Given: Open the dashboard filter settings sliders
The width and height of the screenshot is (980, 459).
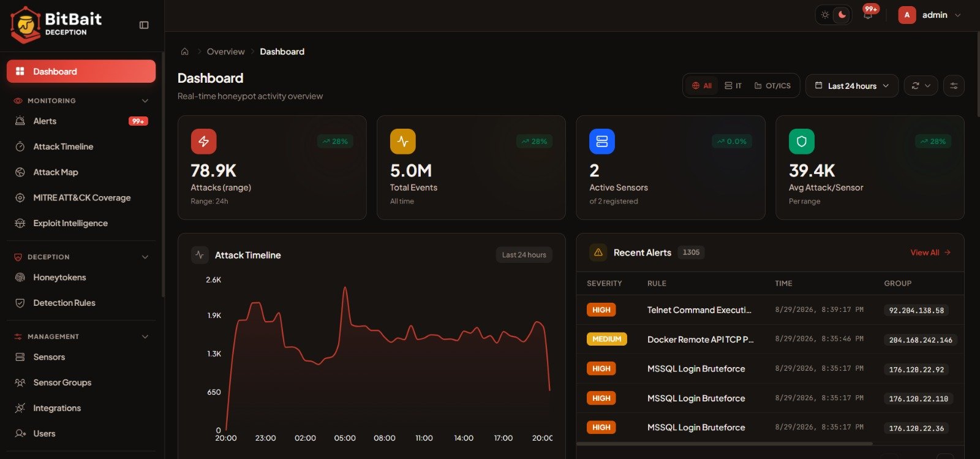Looking at the screenshot, I should (954, 86).
